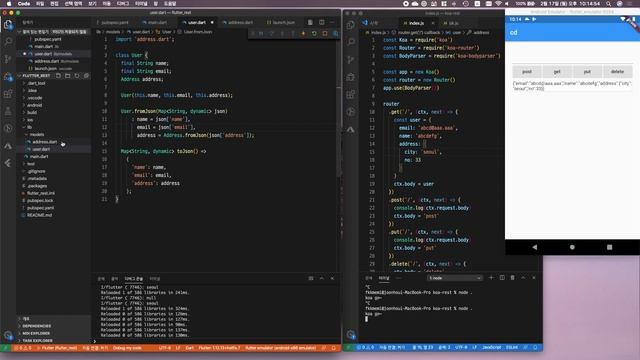Image resolution: width=640 pixels, height=360 pixels.
Task: Close left panel with X icon
Action: pyautogui.click(x=332, y=278)
